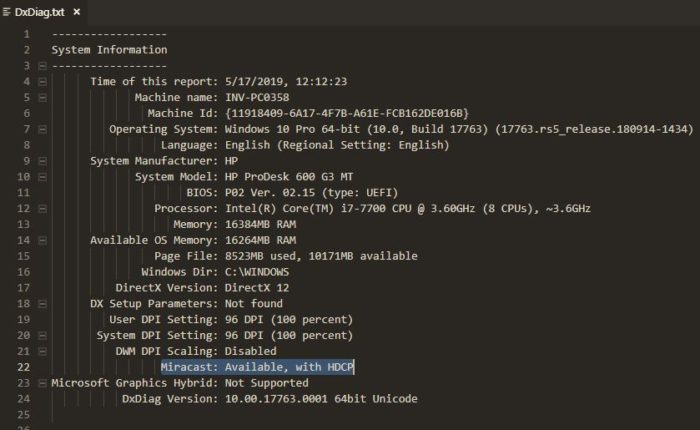Place cursor on the Machine Id value
This screenshot has width=700, height=430.
pyautogui.click(x=347, y=113)
